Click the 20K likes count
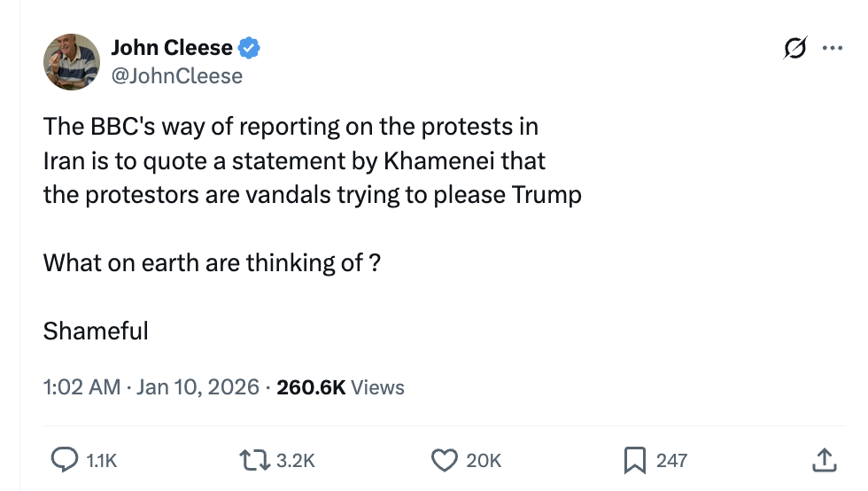Image resolution: width=868 pixels, height=491 pixels. click(484, 460)
